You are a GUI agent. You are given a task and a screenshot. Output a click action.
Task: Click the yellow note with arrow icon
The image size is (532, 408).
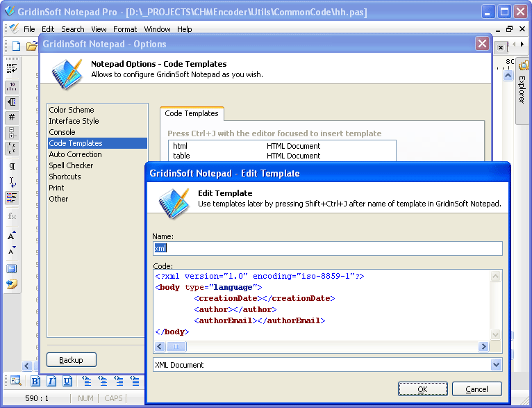click(12, 284)
